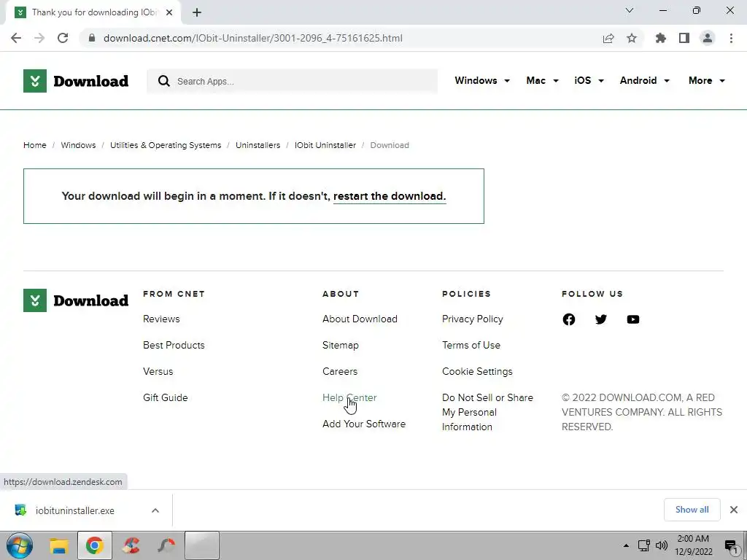Open the Facebook page icon
Screen dimensions: 747x560
569,319
